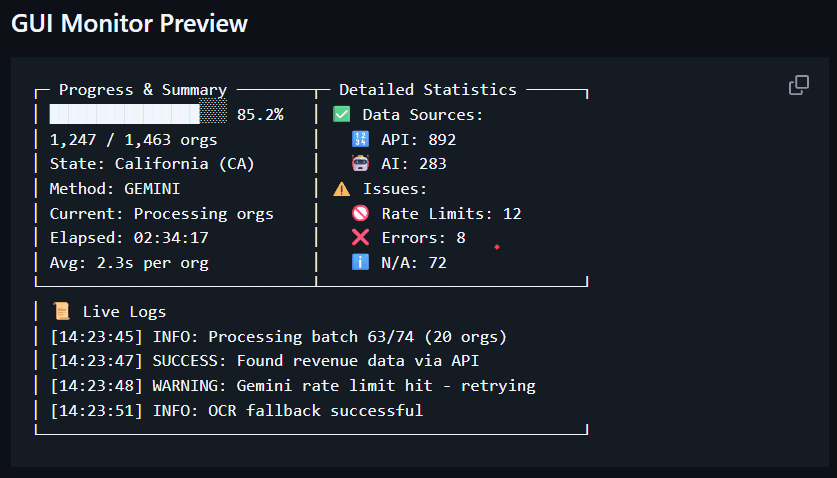Click the WARNING: Gemini rate limit log line
This screenshot has height=478, width=837.
pos(293,386)
